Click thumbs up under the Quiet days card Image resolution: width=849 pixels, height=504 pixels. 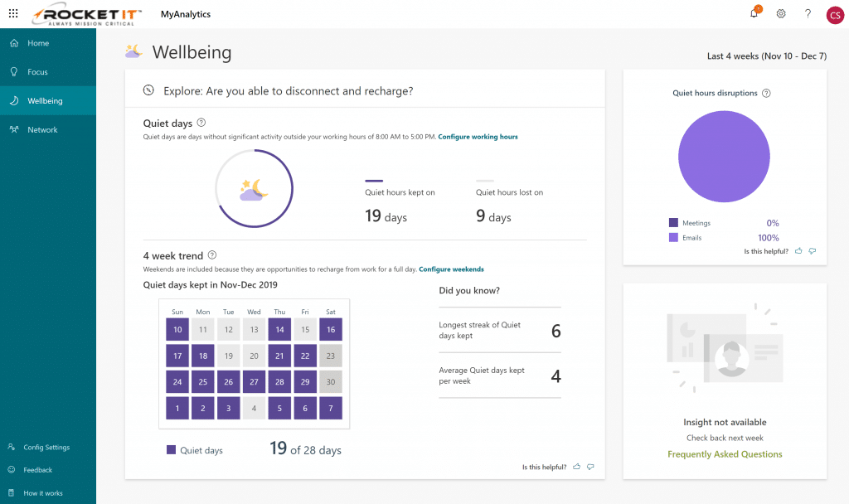(x=576, y=467)
